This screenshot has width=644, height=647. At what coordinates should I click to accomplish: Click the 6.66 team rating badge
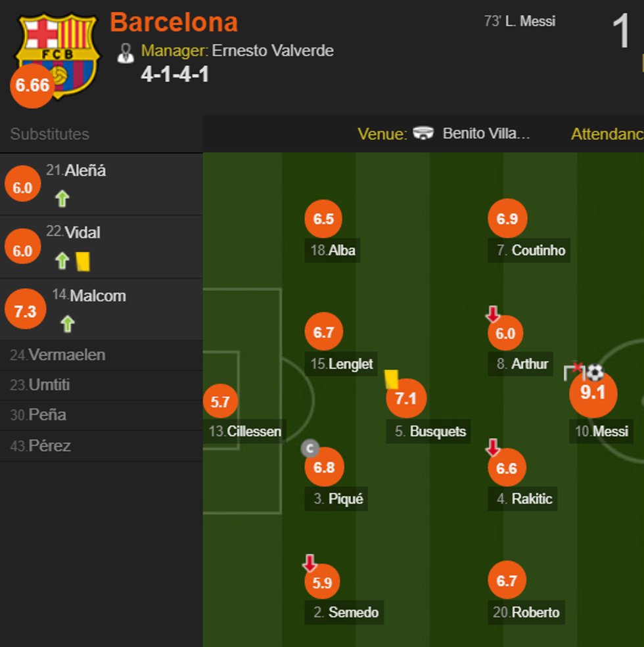pos(32,85)
